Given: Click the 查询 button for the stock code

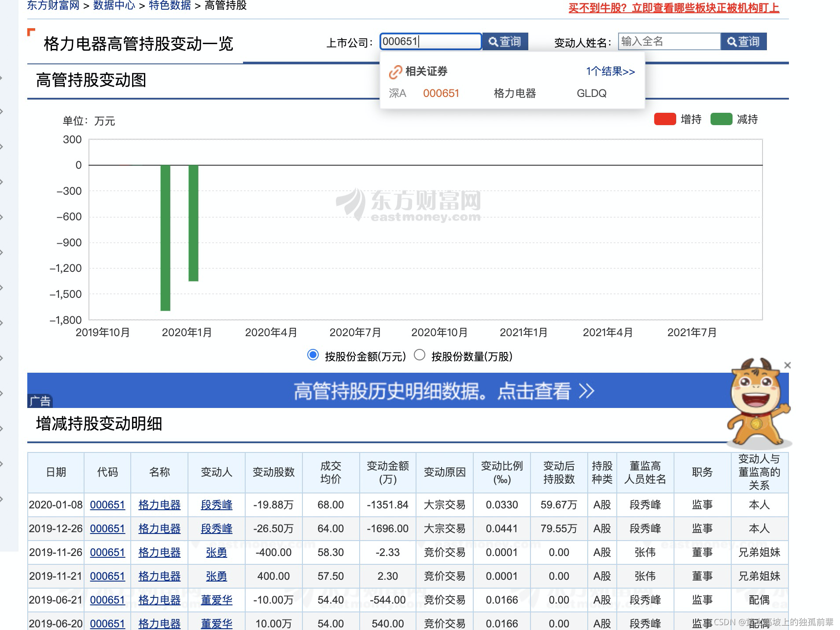Looking at the screenshot, I should tap(505, 42).
